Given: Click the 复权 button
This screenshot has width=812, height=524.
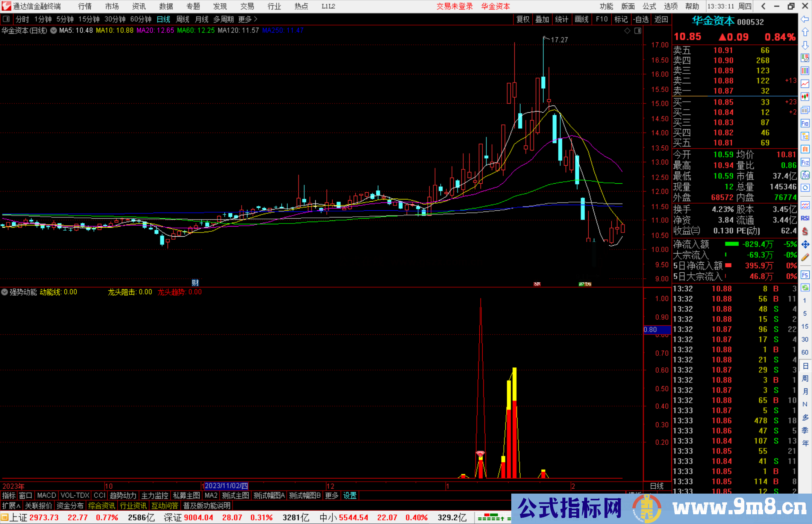Looking at the screenshot, I should 523,19.
